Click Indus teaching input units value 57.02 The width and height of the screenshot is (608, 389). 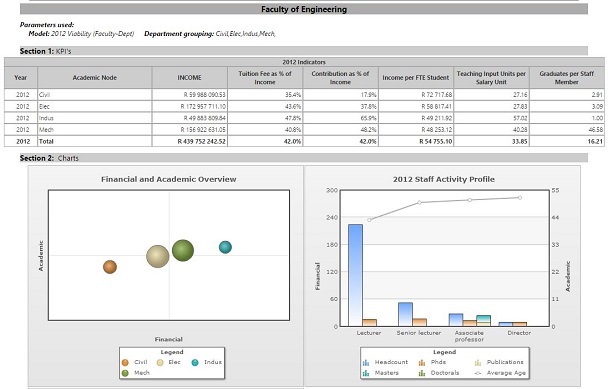[x=521, y=118]
